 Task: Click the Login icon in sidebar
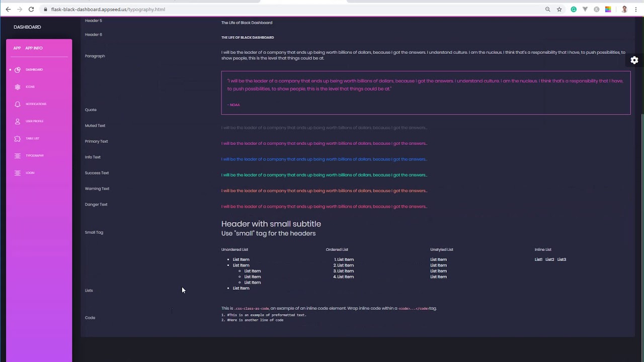[x=18, y=173]
